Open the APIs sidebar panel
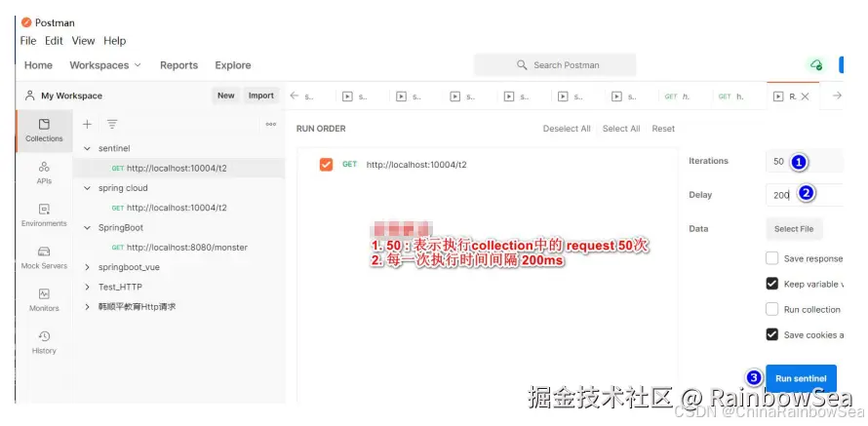Viewport: 868px width, 426px height. pos(44,173)
